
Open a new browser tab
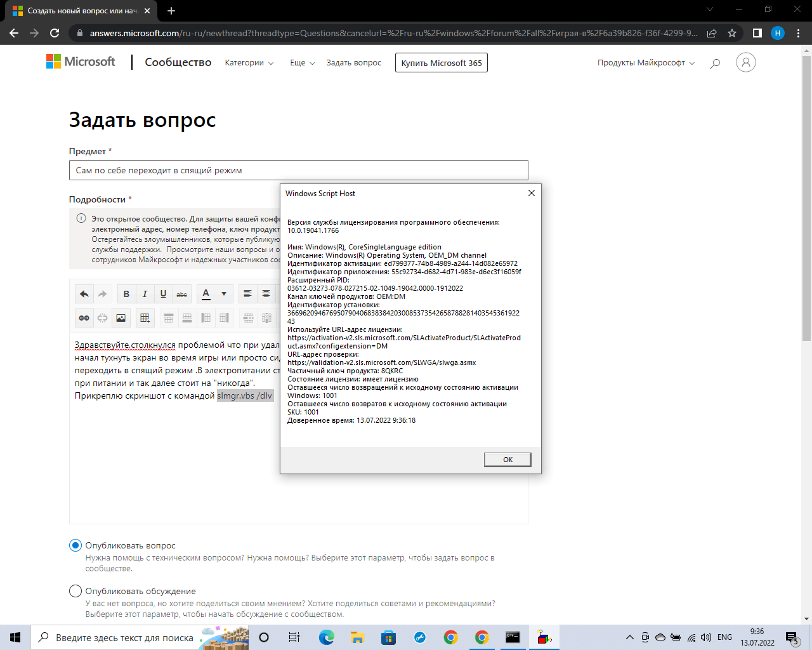coord(171,11)
